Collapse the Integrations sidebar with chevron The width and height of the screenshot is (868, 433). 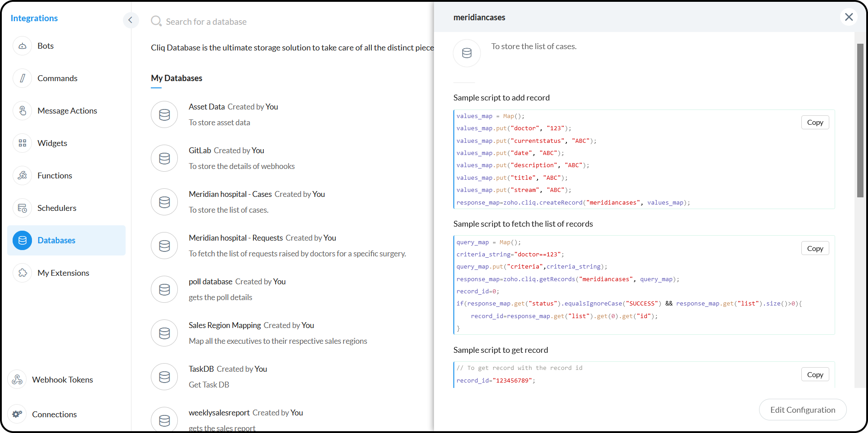pos(131,20)
